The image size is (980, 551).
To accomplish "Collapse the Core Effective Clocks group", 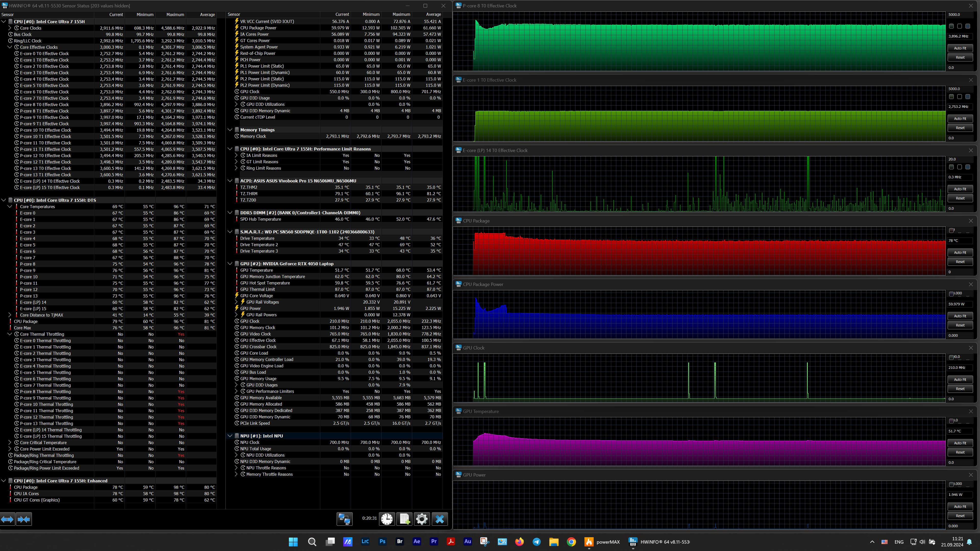I will pyautogui.click(x=10, y=47).
